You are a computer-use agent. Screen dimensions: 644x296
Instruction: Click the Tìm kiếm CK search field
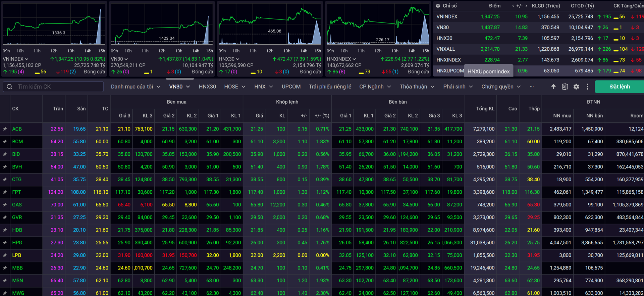(x=53, y=87)
